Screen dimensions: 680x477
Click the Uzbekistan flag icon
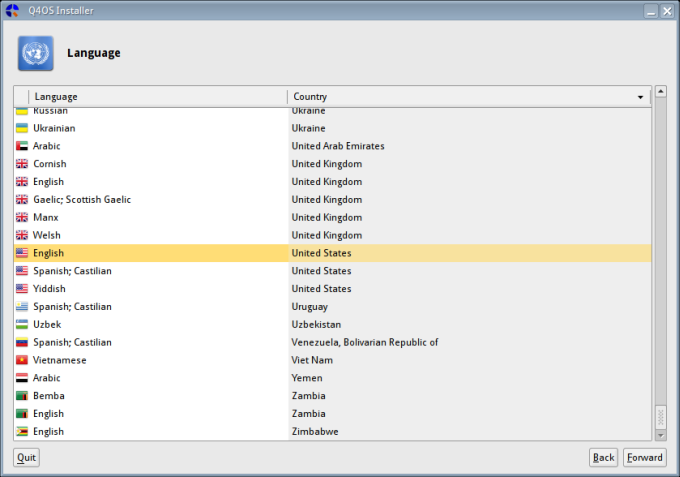[x=22, y=325]
